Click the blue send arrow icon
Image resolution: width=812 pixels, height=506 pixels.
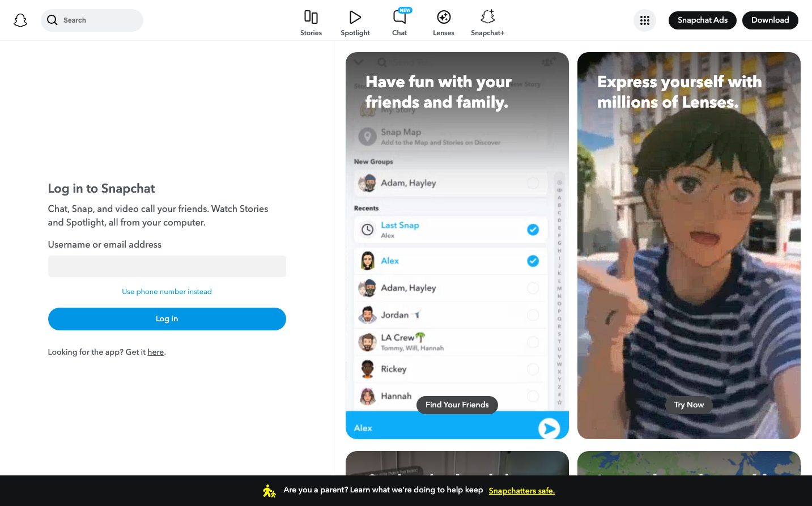click(x=549, y=428)
